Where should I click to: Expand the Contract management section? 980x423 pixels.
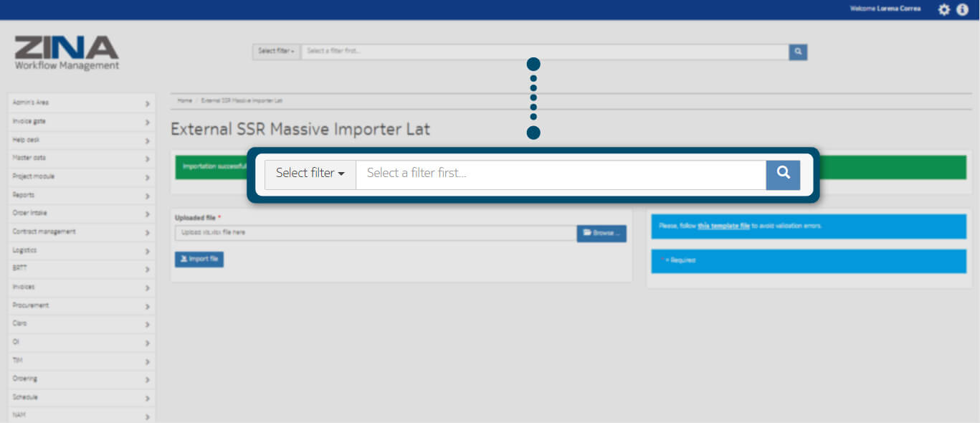(81, 232)
